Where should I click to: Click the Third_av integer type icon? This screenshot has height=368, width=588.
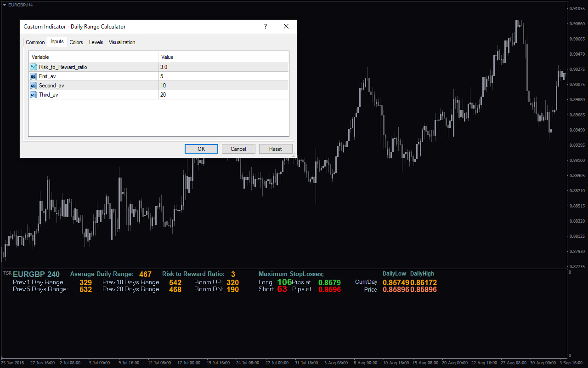[34, 95]
